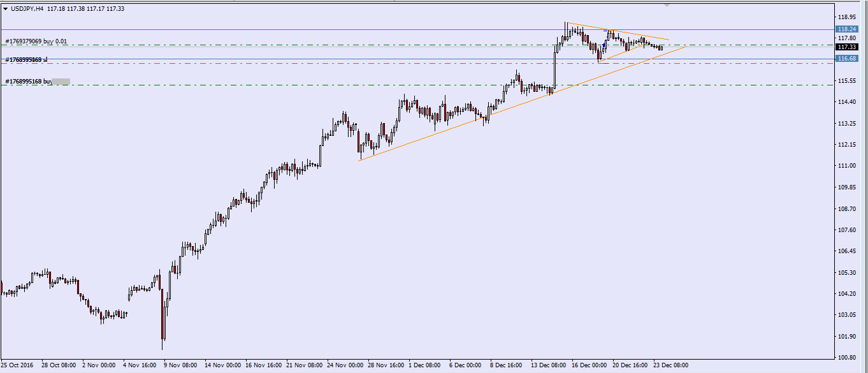
Task: Click the 106.45 price scale label
Action: pyautogui.click(x=847, y=251)
